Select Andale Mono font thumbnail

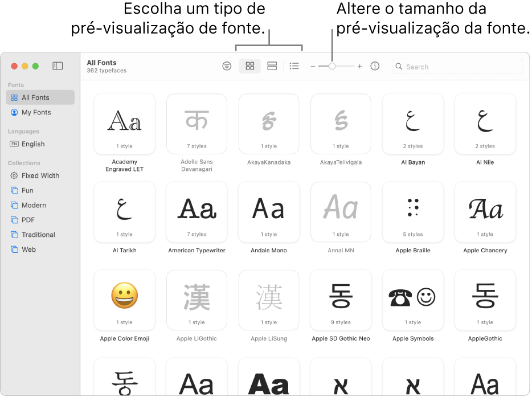tap(269, 212)
